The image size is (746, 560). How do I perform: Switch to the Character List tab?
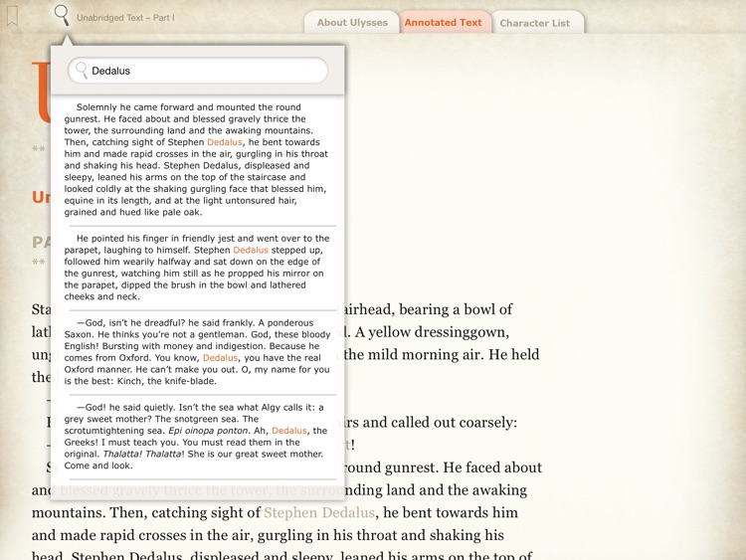[x=535, y=23]
